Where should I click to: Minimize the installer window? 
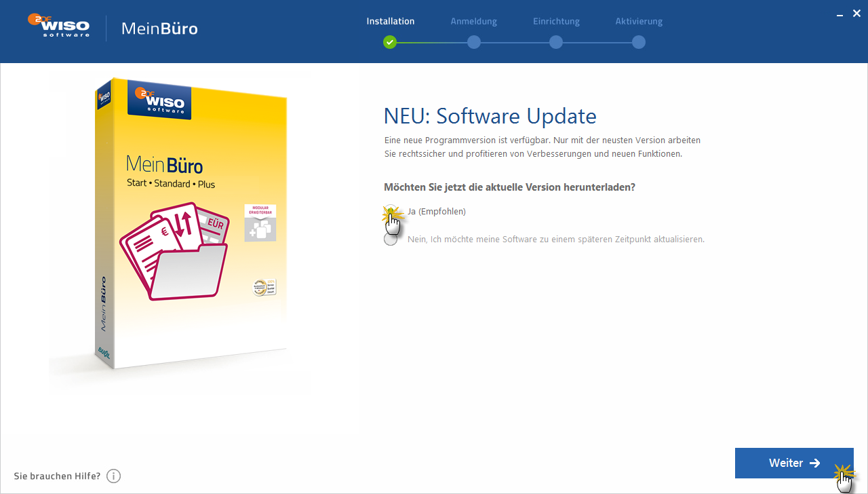click(840, 14)
